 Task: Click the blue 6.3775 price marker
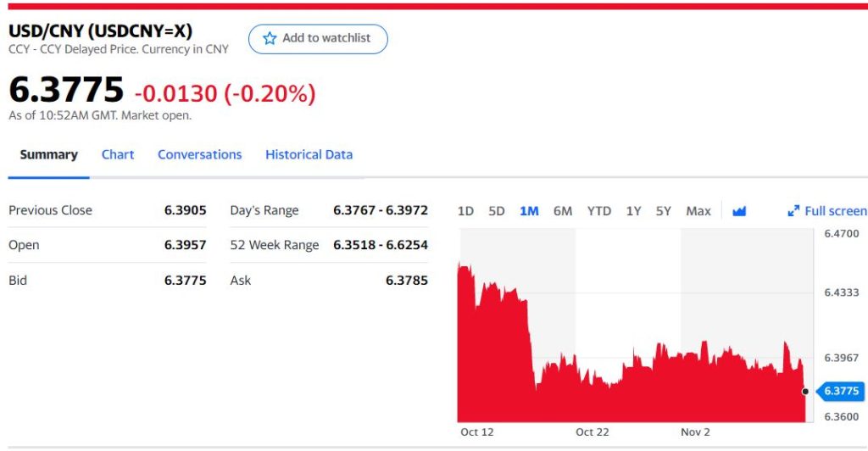coord(841,391)
